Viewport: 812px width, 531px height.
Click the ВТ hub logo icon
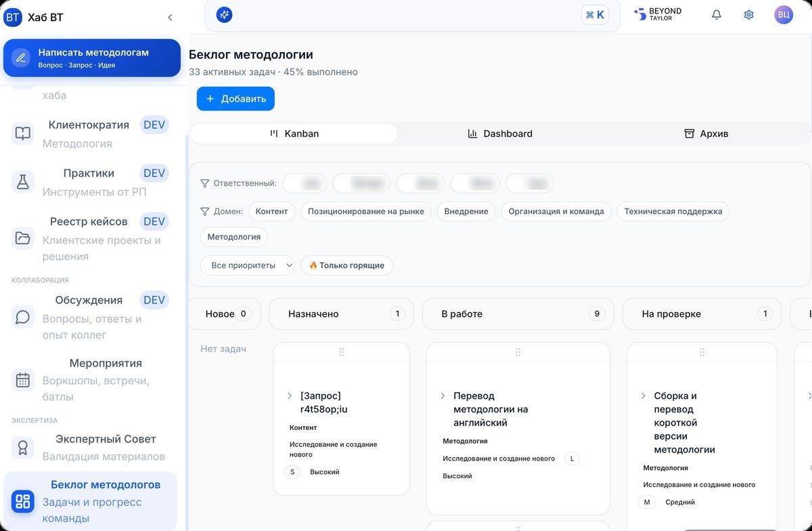(12, 17)
